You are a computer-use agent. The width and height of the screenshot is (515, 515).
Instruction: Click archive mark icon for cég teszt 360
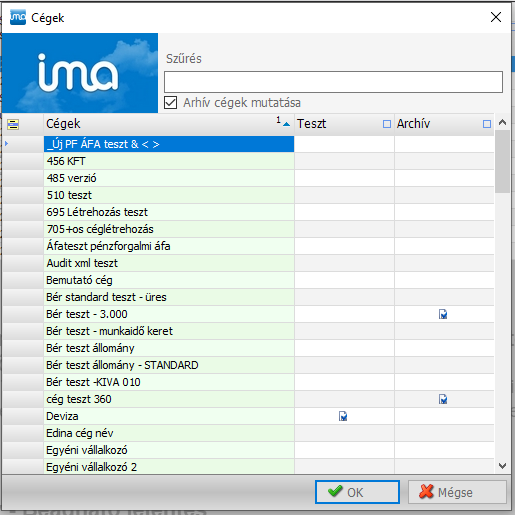pyautogui.click(x=443, y=399)
